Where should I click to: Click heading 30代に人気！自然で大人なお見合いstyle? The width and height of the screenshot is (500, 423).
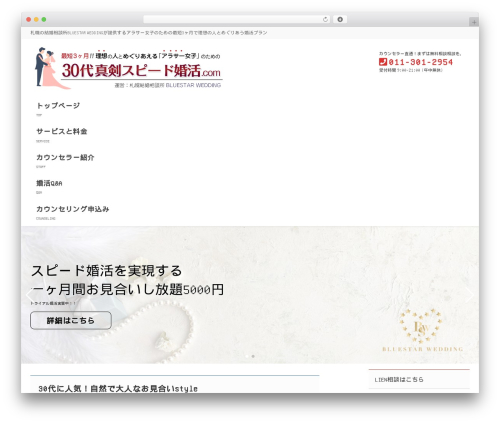[x=118, y=389]
